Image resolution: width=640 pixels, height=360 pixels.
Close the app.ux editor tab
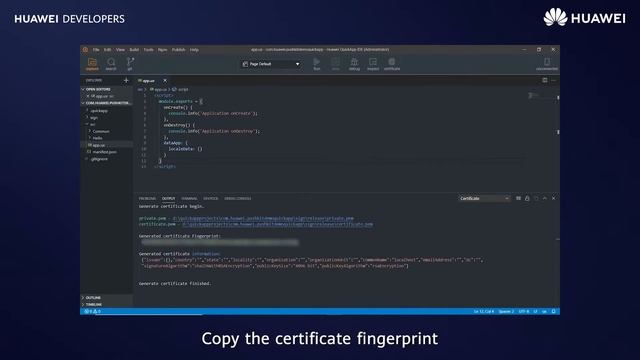pos(165,81)
